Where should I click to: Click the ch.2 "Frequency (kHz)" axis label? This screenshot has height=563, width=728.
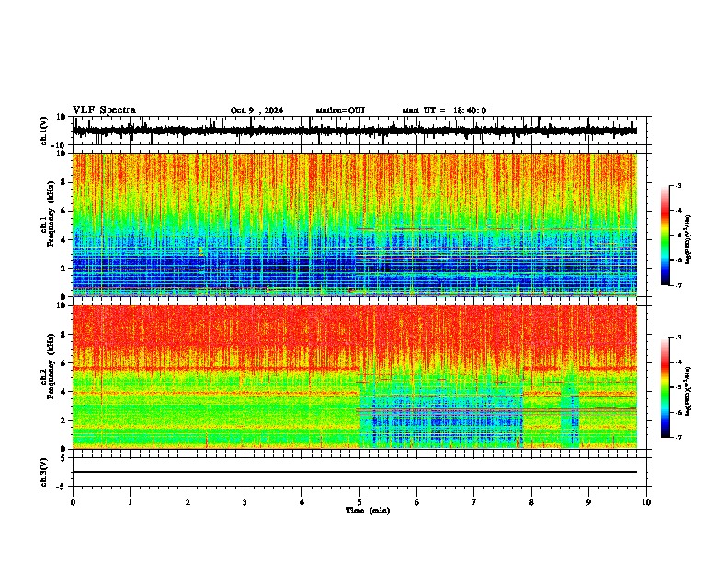51,366
